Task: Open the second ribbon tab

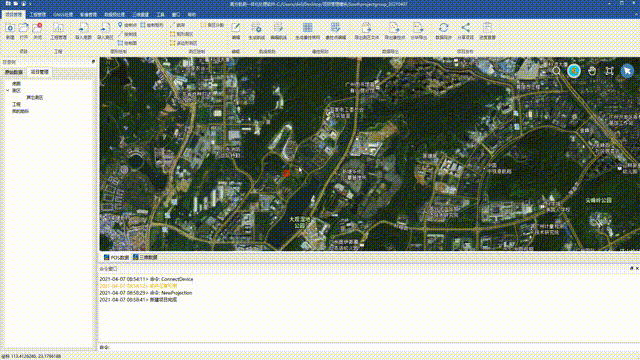Action: pos(38,14)
